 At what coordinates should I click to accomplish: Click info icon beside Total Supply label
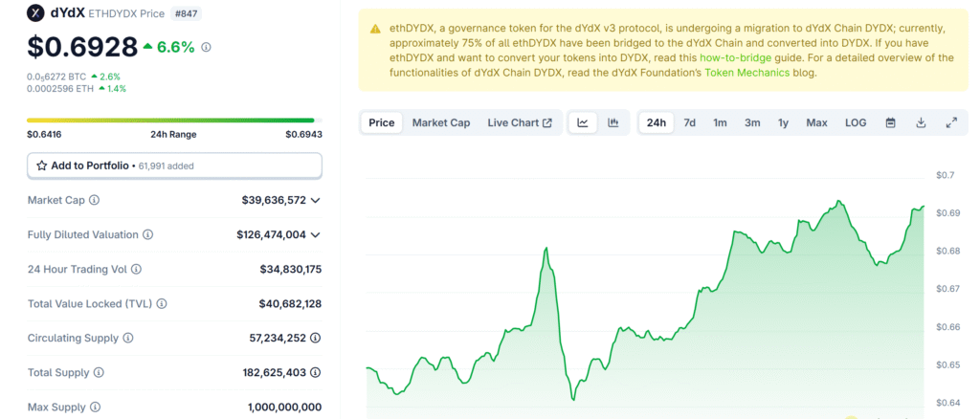(x=99, y=373)
